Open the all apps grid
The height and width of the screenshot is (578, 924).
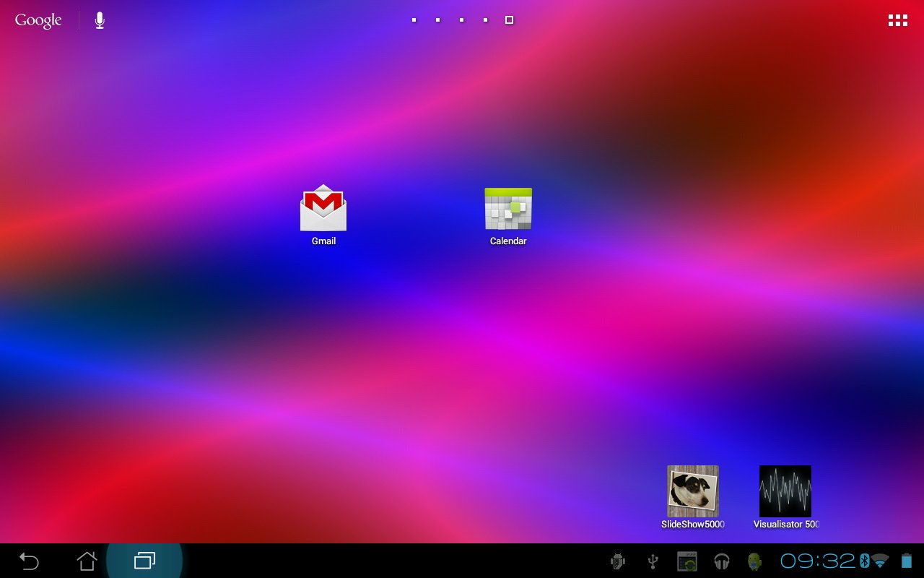coord(897,20)
